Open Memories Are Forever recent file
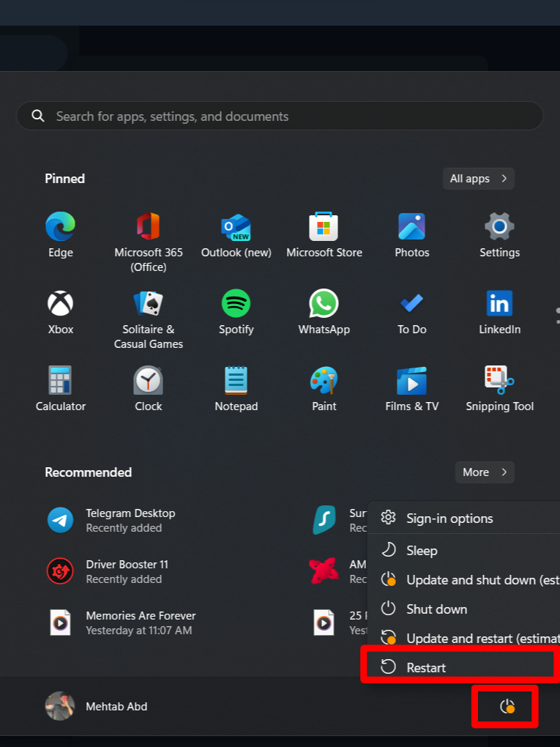 (122, 622)
